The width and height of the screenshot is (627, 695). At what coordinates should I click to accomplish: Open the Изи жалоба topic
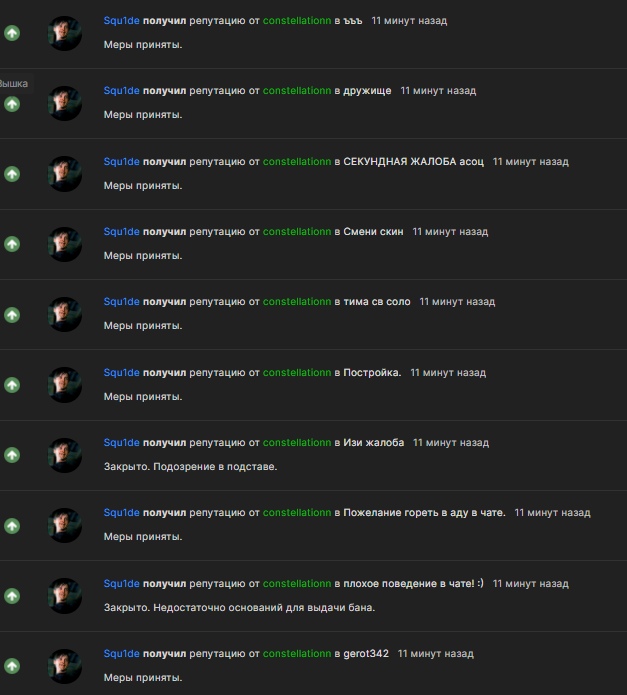tap(374, 443)
